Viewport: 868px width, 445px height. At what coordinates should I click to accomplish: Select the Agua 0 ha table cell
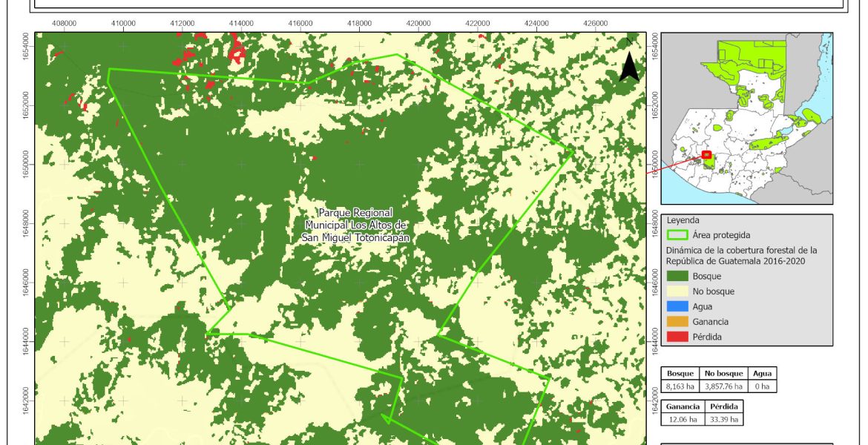(x=762, y=386)
